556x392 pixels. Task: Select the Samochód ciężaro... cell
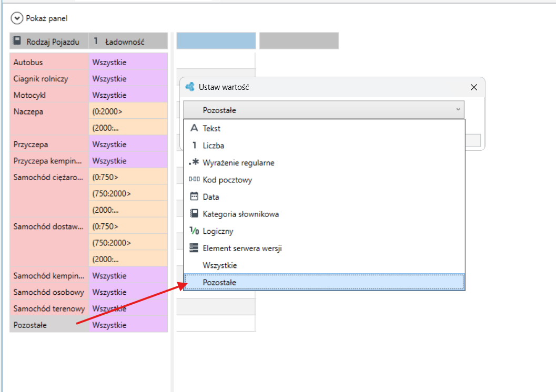49,193
